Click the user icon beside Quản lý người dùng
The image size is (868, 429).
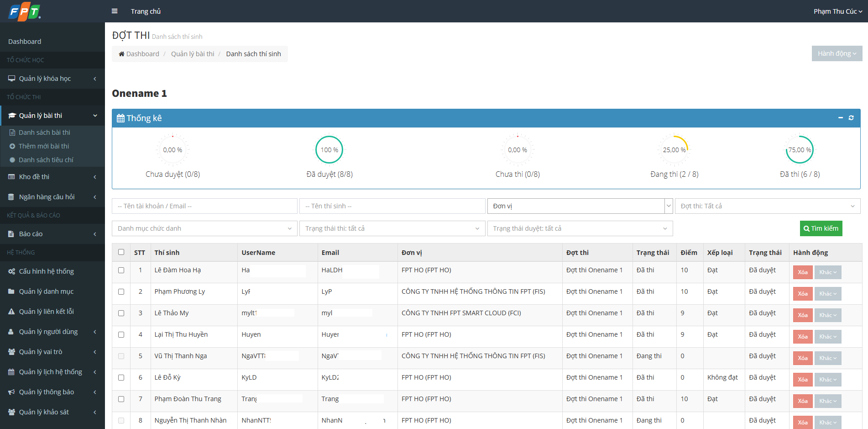click(11, 332)
